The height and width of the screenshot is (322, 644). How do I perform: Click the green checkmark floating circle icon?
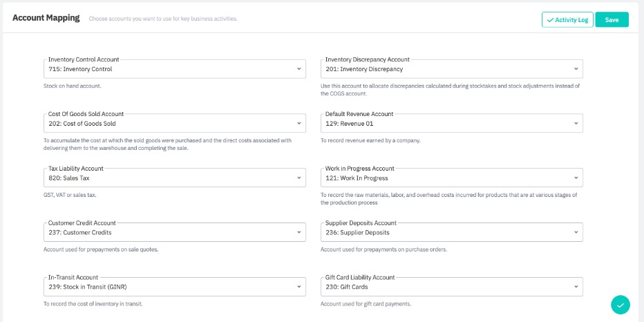point(620,304)
